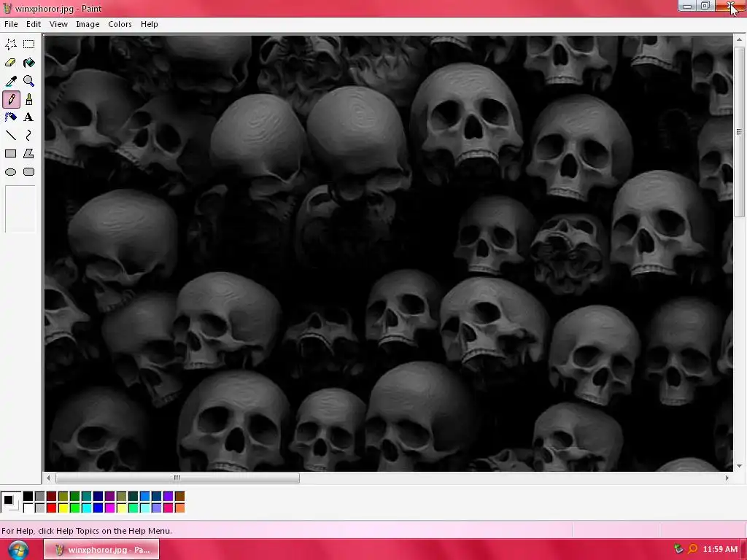Click the 11:59 AM clock in the tray
The height and width of the screenshot is (560, 747).
click(720, 549)
